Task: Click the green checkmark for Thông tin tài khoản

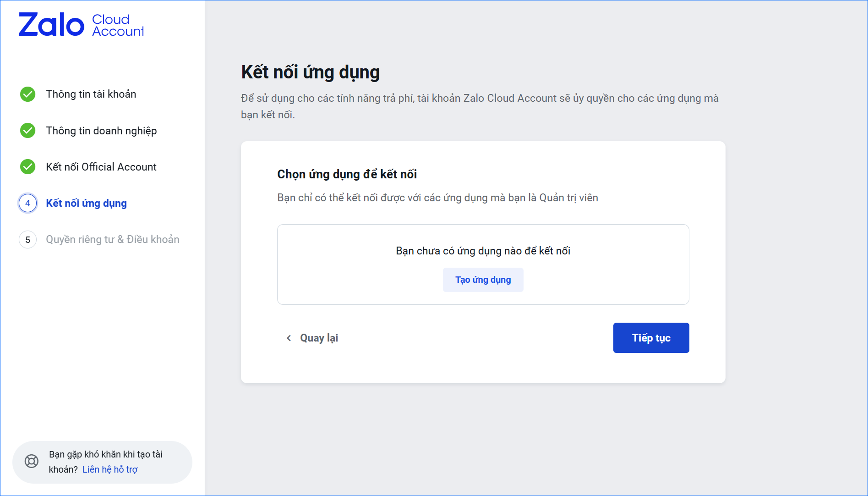Action: (x=28, y=94)
